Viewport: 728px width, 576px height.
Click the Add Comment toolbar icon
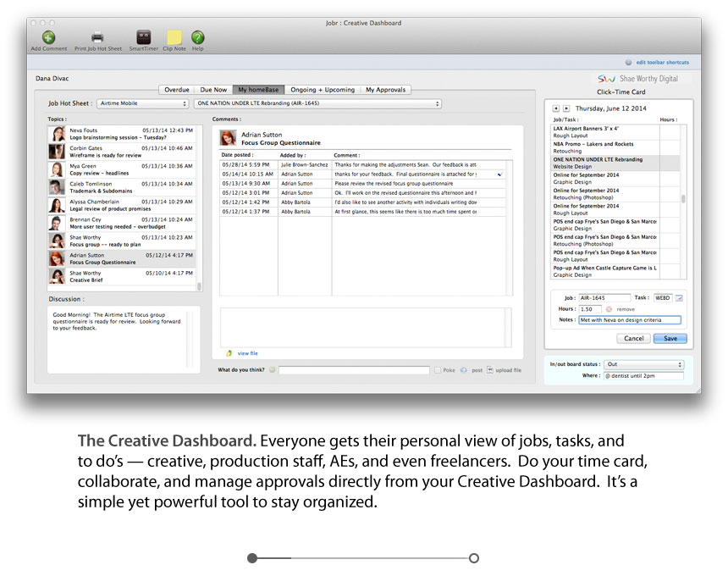(48, 37)
